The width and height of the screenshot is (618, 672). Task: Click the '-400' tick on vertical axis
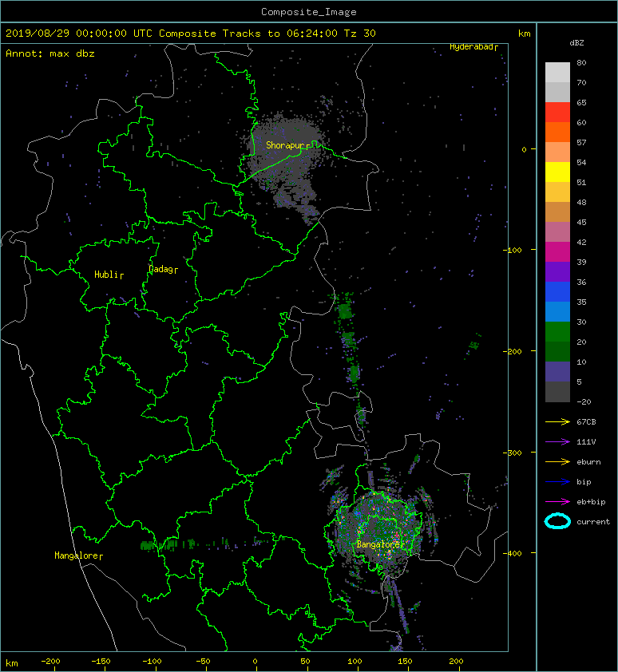coord(513,553)
